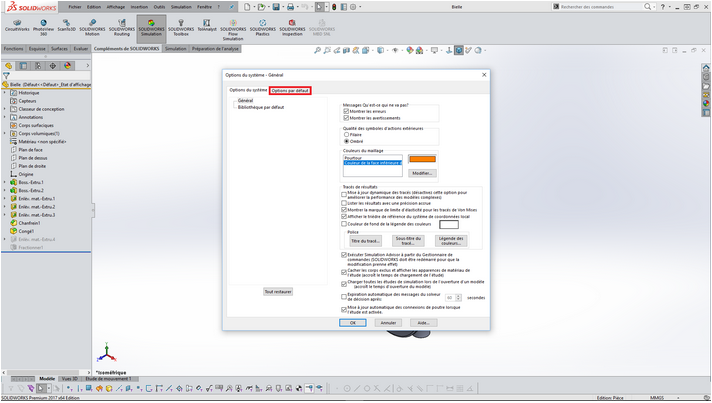Check 'Lister les résultats avec une précision accrue'
This screenshot has height=403, width=712.
point(344,203)
